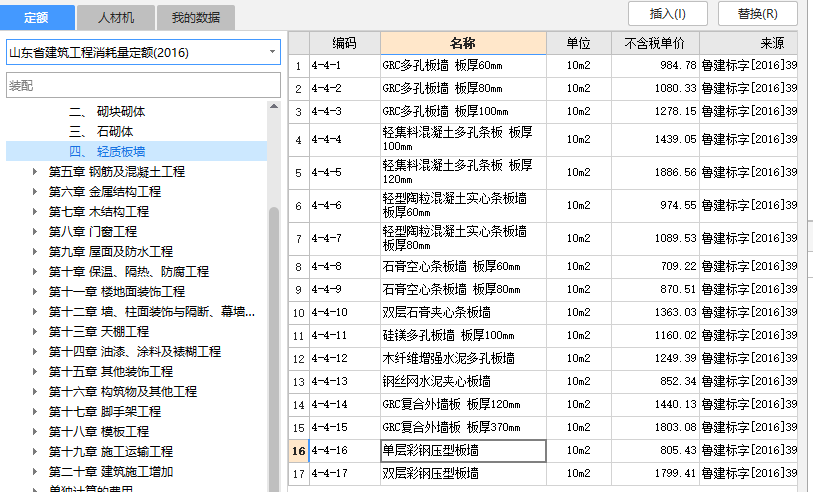813x492 pixels.
Task: Select 轻型陶粒混凝土实心条板墙 板厚80mm cell
Action: [463, 239]
